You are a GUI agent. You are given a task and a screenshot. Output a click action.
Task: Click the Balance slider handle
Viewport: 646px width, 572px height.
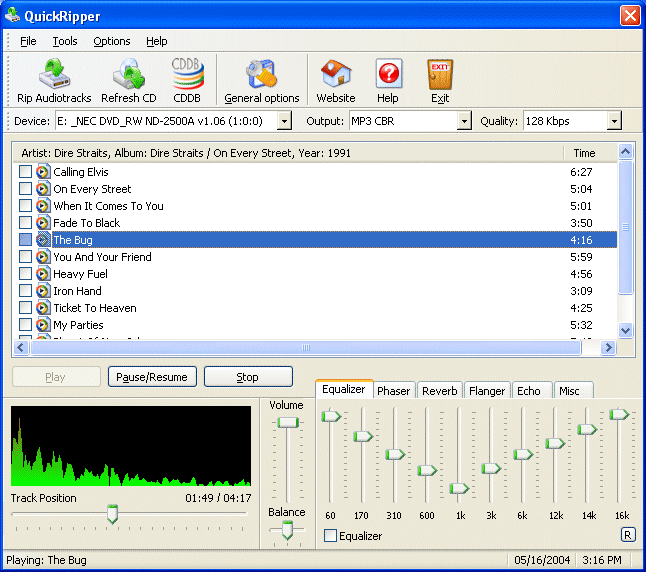287,530
